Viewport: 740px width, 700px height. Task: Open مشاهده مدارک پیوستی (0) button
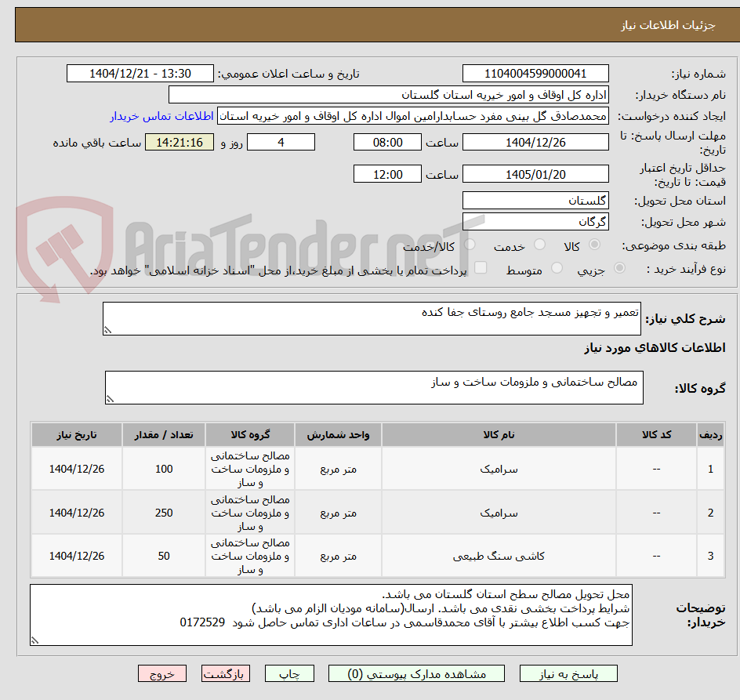point(416,673)
